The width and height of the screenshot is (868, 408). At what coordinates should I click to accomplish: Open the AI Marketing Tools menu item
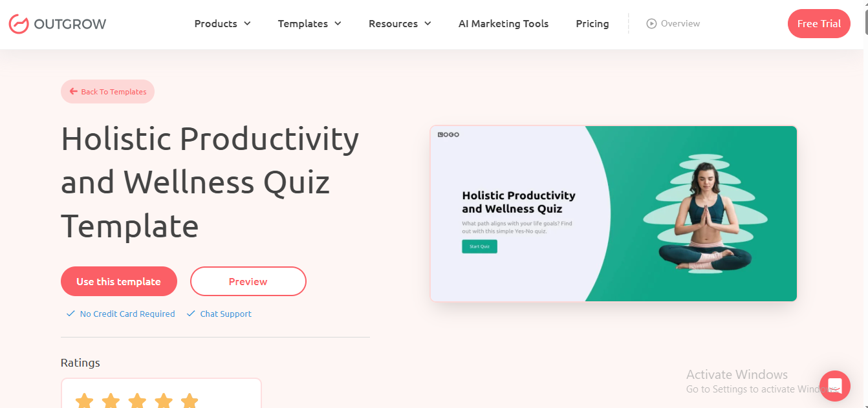tap(503, 24)
